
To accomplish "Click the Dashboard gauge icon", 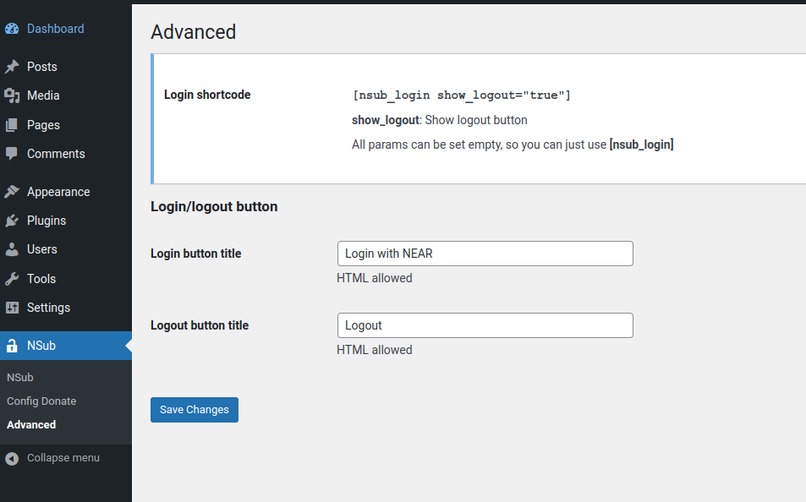I will [12, 29].
